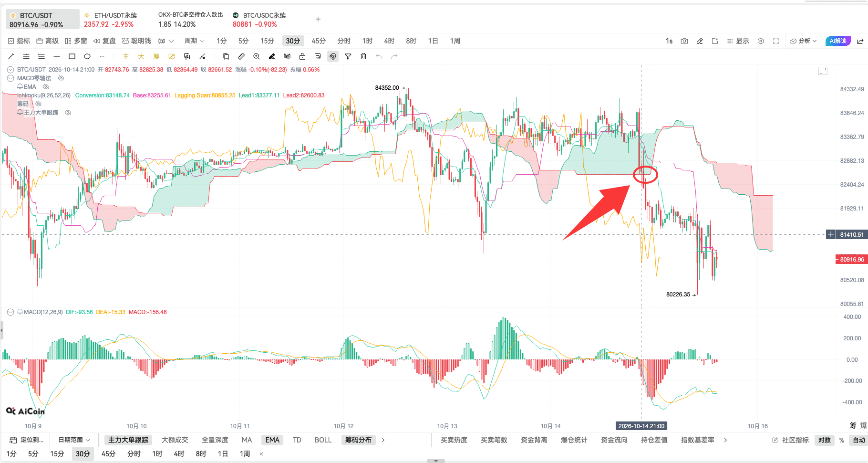Image resolution: width=868 pixels, height=463 pixels.
Task: Take a chart snapshot with camera icon
Action: coord(684,41)
